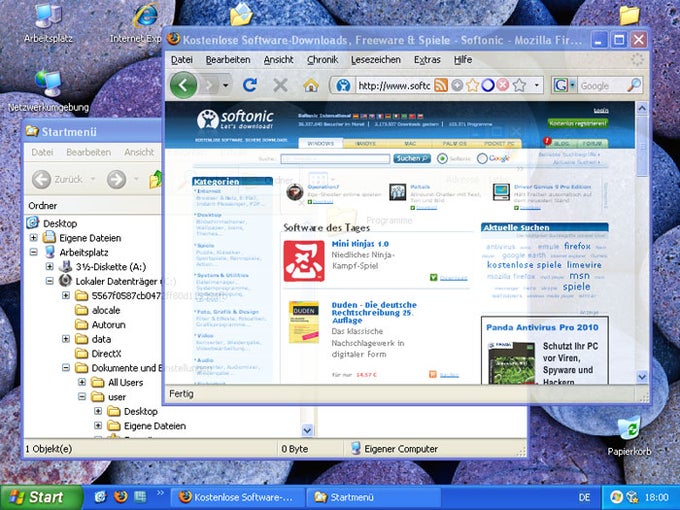Click the folder-up icon in the Startmenü toolbar

[155, 179]
